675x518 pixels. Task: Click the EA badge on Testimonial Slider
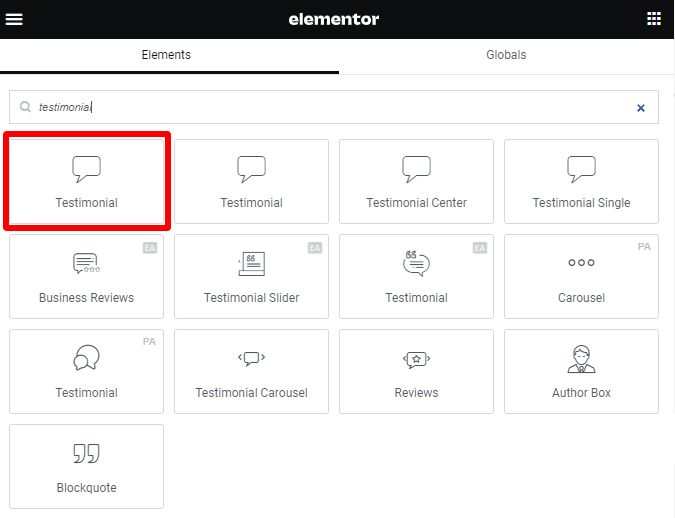tap(315, 248)
